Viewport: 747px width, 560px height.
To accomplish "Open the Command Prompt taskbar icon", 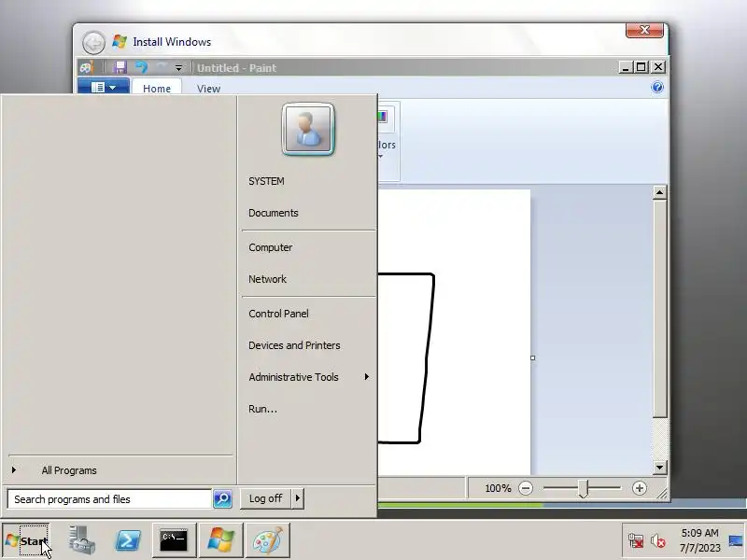I will point(174,540).
